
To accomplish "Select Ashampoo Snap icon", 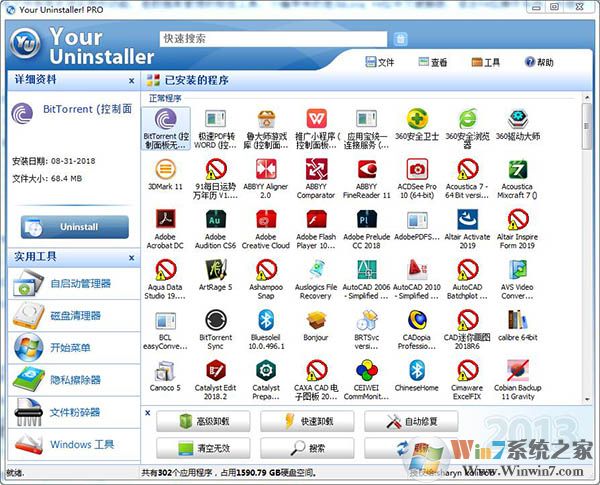I will pos(266,269).
